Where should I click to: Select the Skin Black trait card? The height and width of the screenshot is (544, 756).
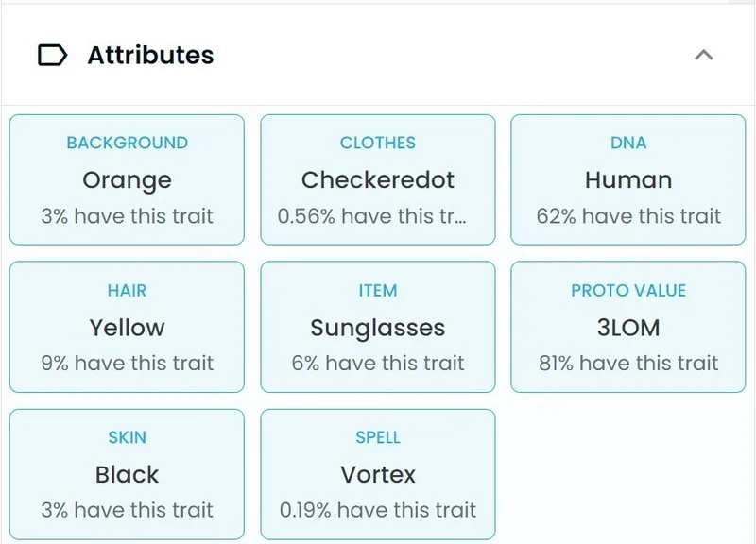tap(127, 474)
